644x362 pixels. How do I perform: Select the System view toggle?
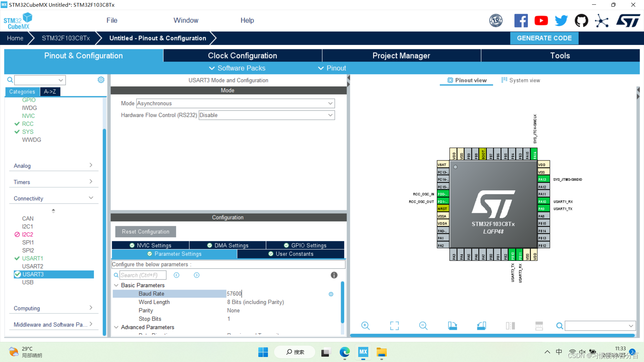click(521, 80)
